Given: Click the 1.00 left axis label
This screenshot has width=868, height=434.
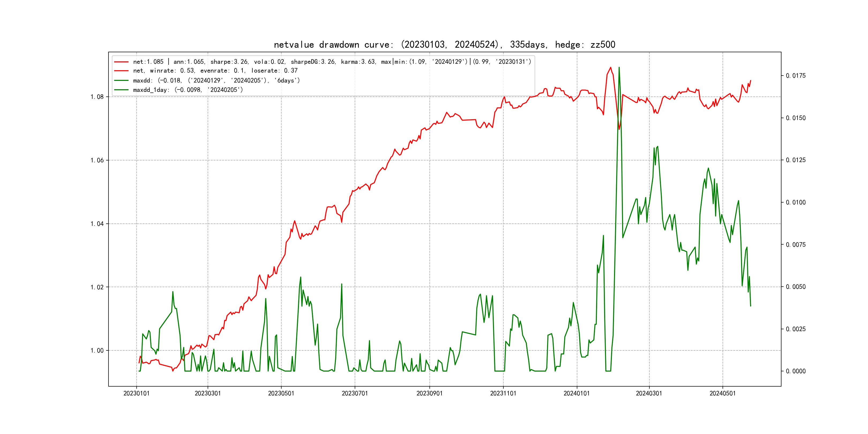Looking at the screenshot, I should tap(97, 351).
